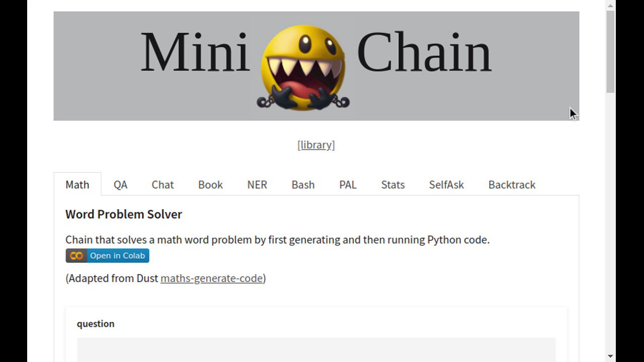The width and height of the screenshot is (644, 362).
Task: Open the Bash tab
Action: [x=303, y=185]
